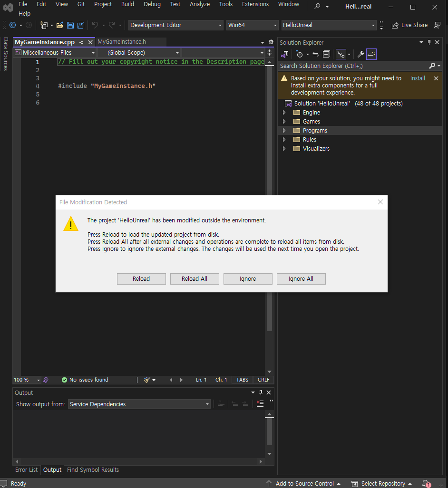Toggle Preview Selected Items in Solution Explorer
This screenshot has width=448, height=488.
click(371, 54)
